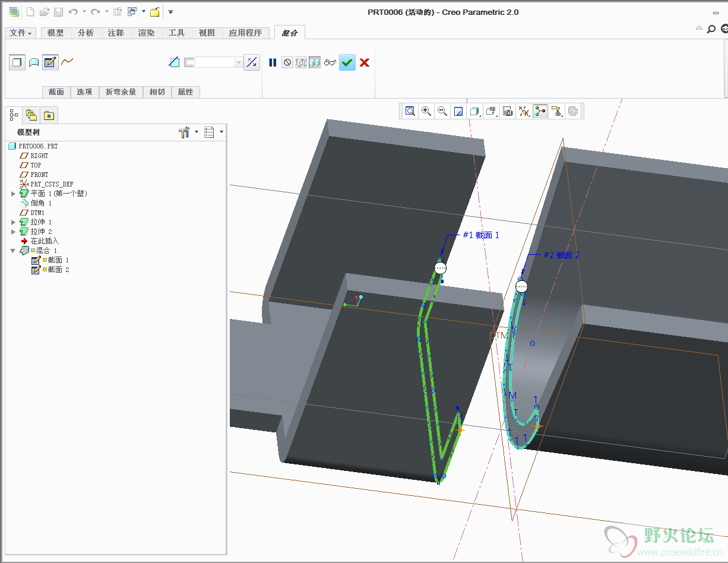Open 折弯余量 dashboard panel
This screenshot has width=728, height=563.
121,92
